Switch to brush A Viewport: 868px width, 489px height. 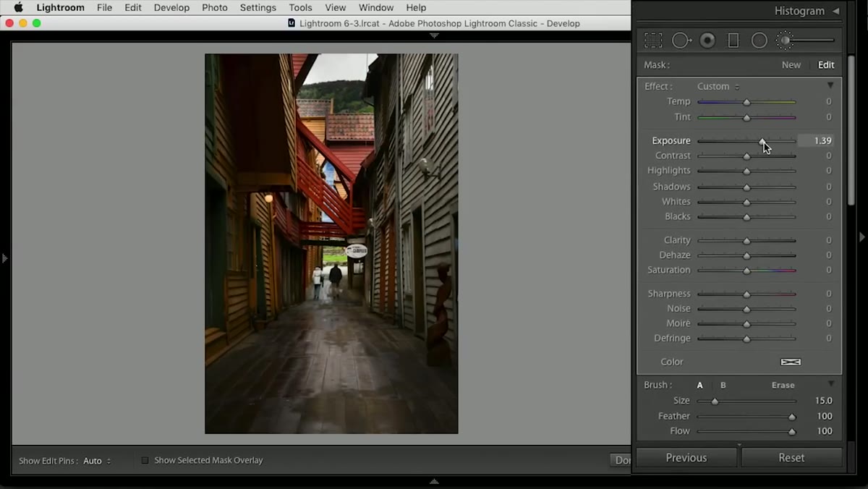pos(700,386)
